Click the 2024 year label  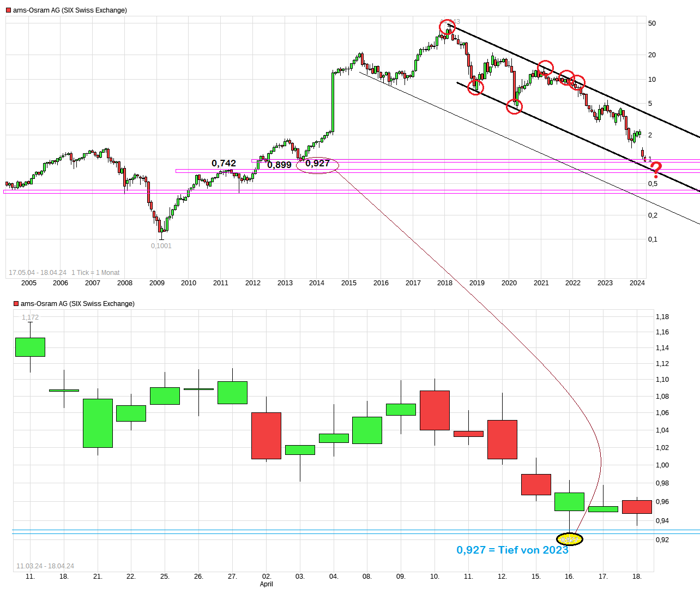click(x=637, y=283)
